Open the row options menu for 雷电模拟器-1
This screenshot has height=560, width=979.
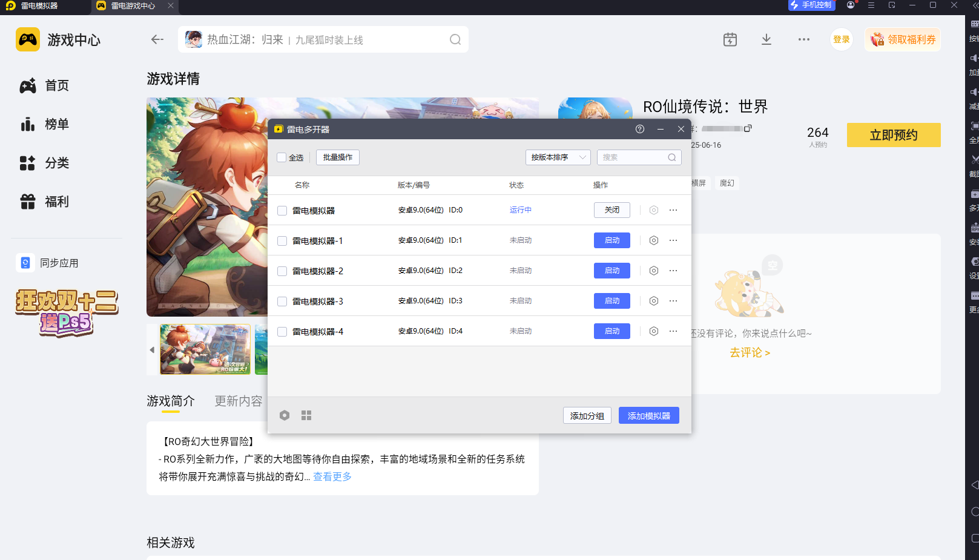click(673, 240)
